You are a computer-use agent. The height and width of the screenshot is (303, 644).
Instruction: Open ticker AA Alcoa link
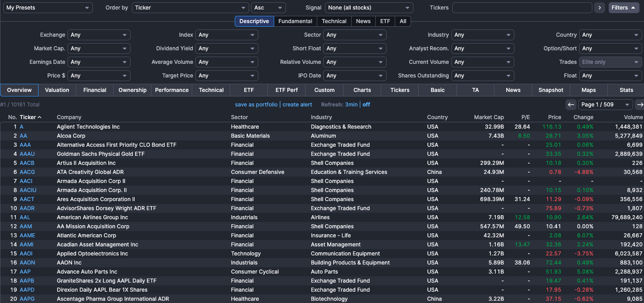click(24, 136)
